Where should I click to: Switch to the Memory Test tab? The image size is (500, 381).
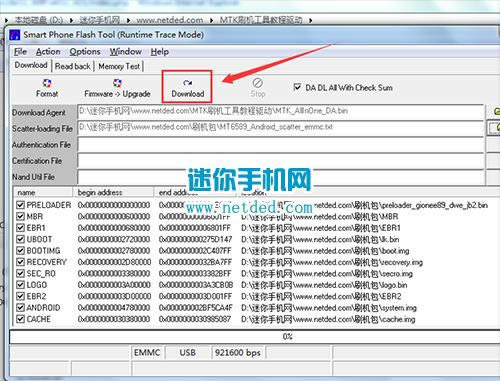pyautogui.click(x=119, y=66)
